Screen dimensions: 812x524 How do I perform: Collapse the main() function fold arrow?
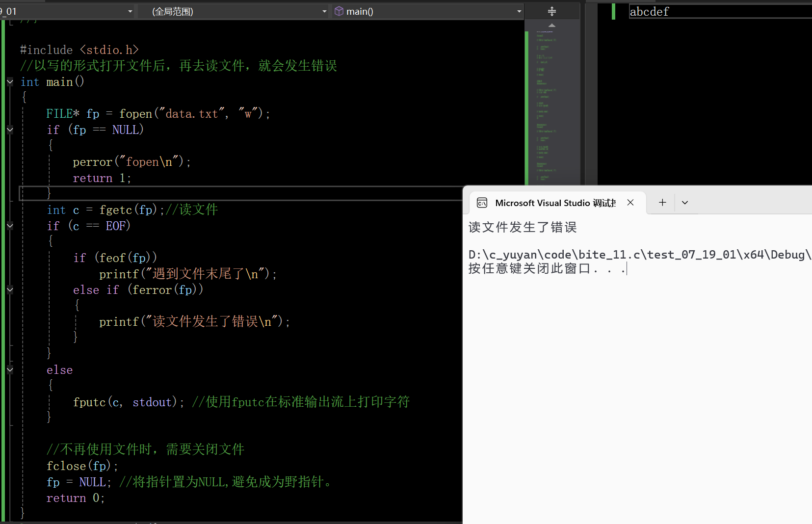[10, 82]
